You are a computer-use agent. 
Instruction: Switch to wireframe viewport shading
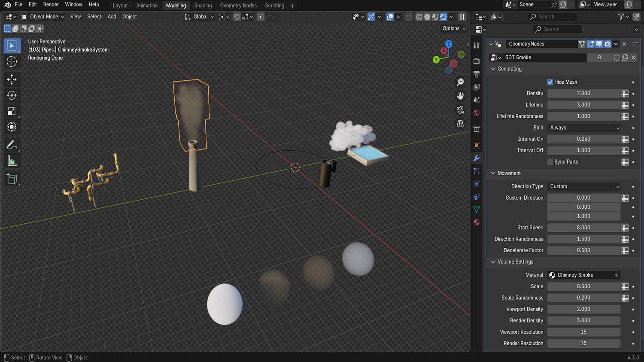click(419, 17)
